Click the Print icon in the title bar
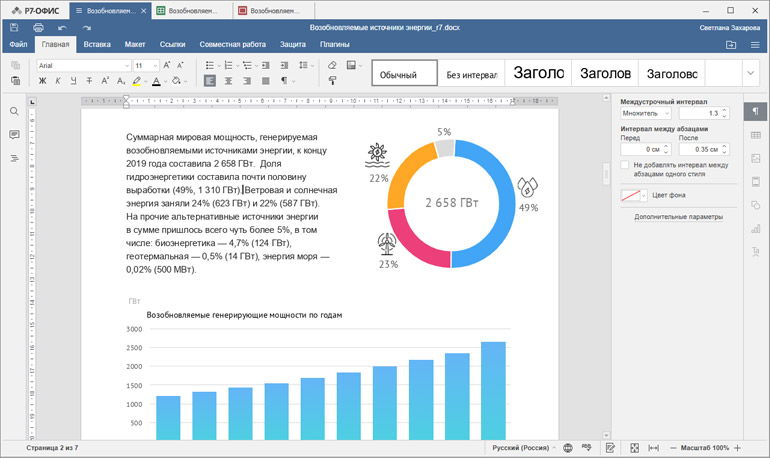 (38, 28)
